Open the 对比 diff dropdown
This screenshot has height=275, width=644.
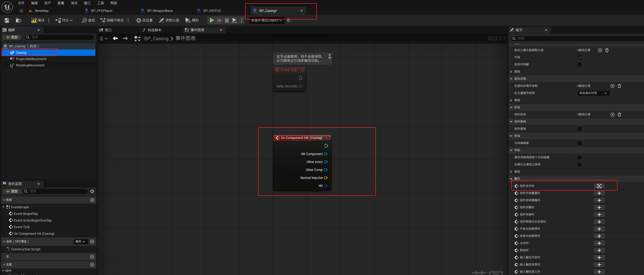point(64,20)
